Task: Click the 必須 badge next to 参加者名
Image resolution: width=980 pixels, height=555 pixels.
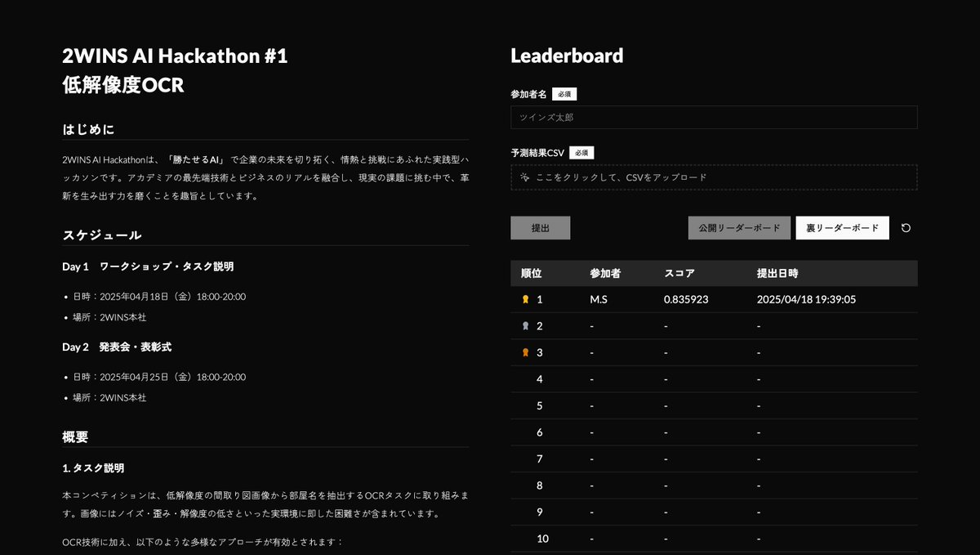Action: tap(564, 94)
